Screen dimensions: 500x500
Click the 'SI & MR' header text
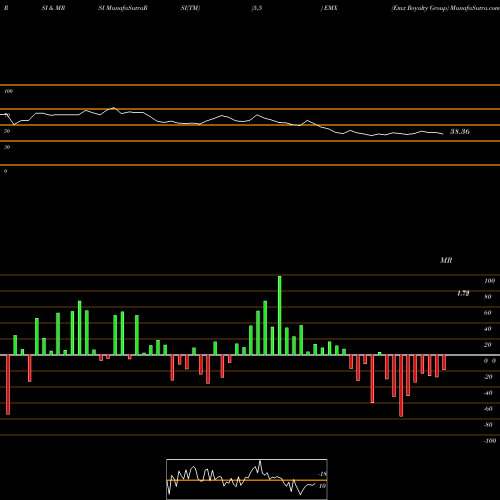[53, 8]
